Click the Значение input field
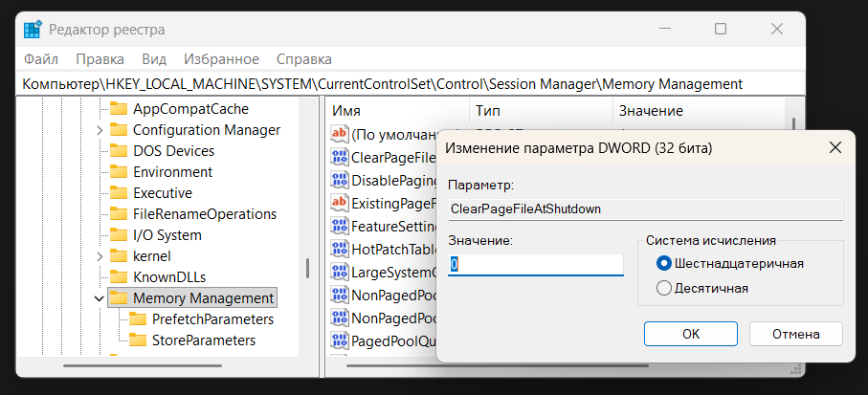This screenshot has width=868, height=395. [536, 264]
